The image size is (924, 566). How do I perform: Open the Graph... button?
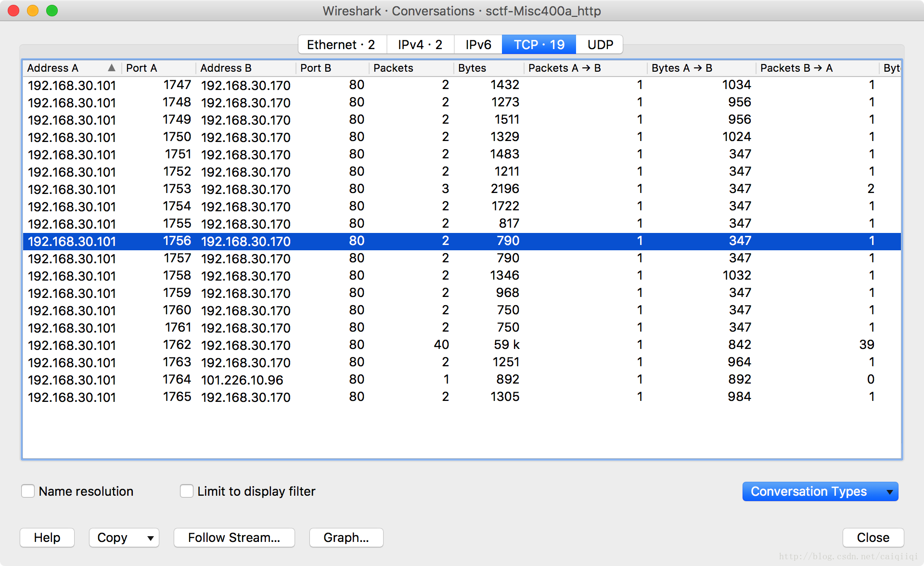pyautogui.click(x=346, y=538)
